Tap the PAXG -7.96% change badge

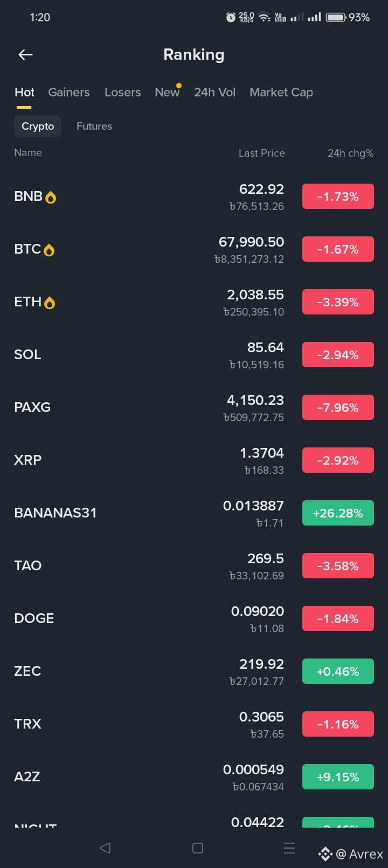tap(338, 408)
